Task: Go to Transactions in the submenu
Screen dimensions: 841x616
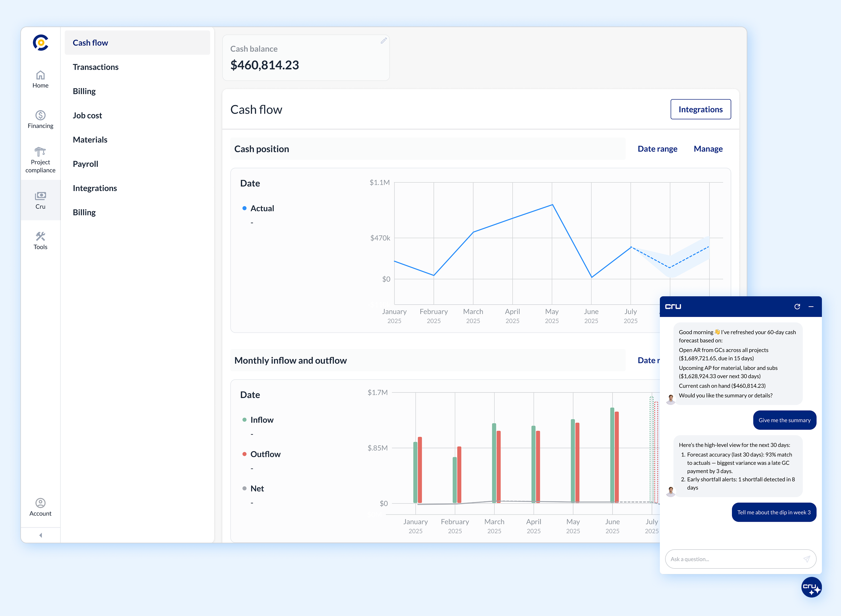Action: tap(95, 67)
